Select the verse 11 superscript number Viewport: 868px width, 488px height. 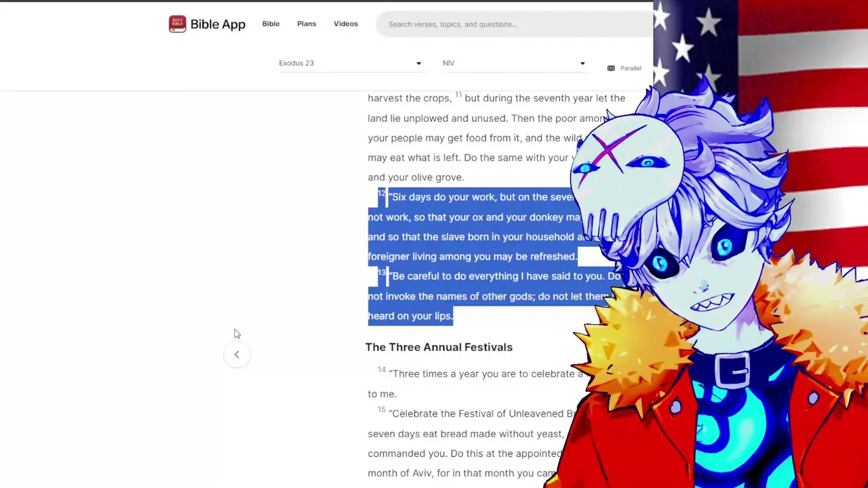[458, 95]
